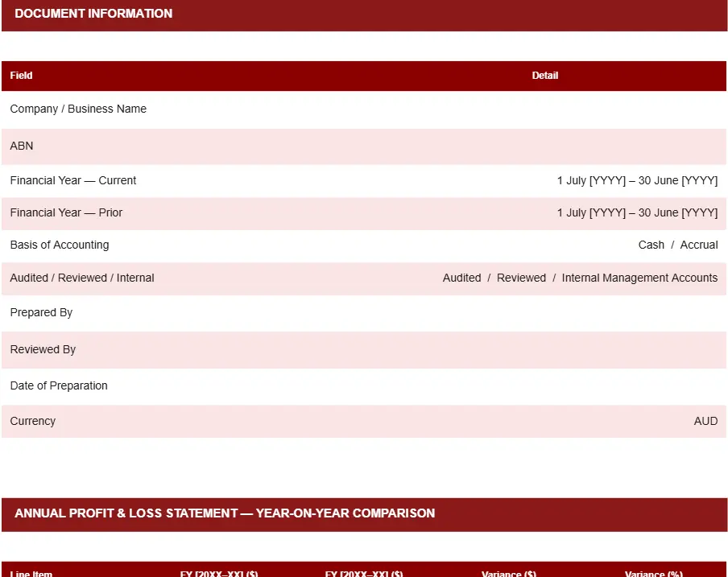Choose the Cash accounting basis option
The image size is (728, 577).
[x=651, y=245]
